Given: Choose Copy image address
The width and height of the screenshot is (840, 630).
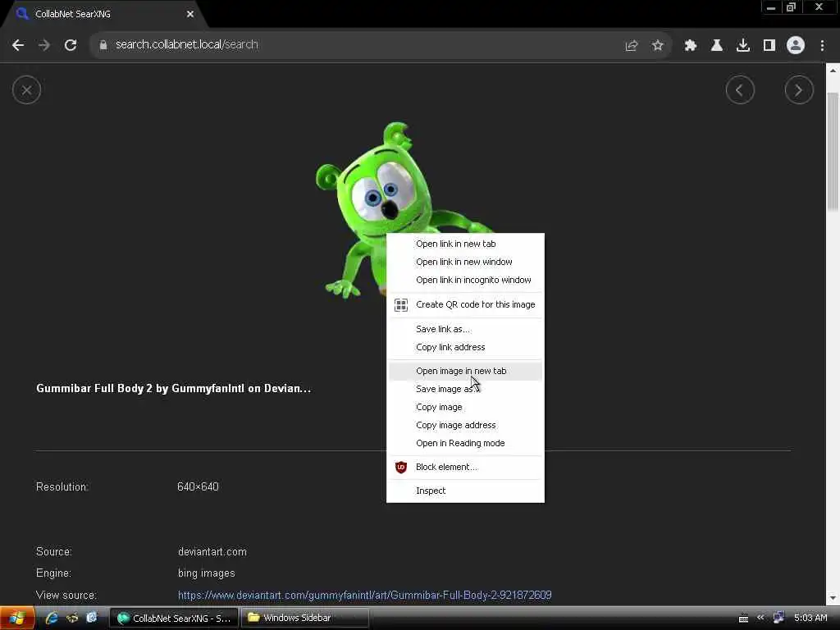Looking at the screenshot, I should pos(465,426).
